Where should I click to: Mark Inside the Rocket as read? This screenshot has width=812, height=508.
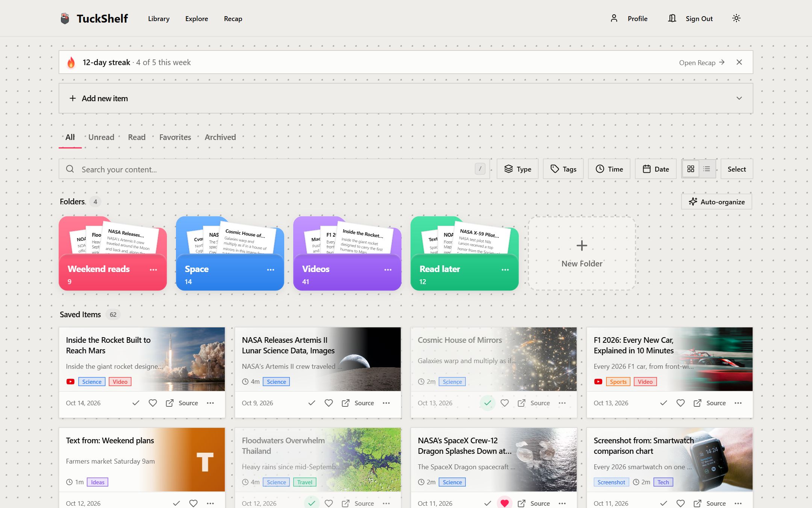point(136,403)
